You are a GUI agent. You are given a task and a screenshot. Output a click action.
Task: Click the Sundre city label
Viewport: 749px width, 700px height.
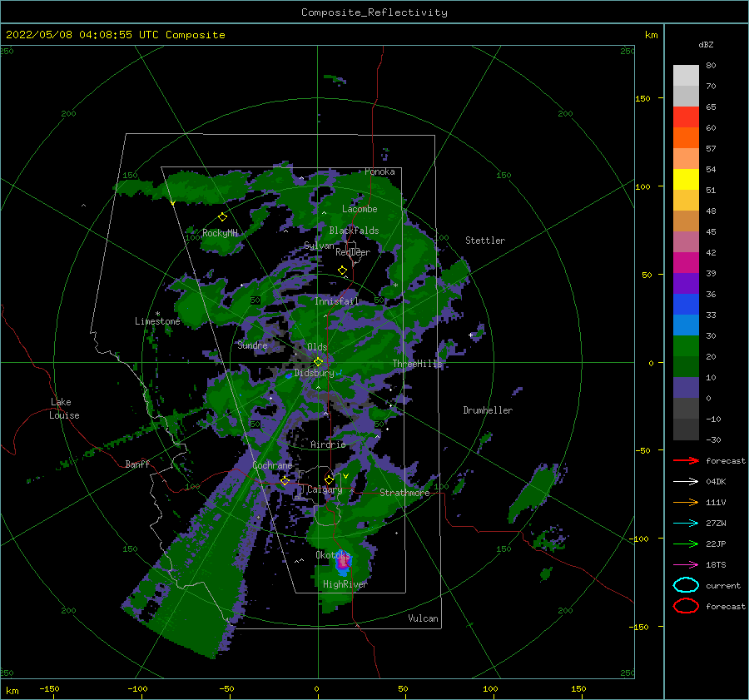252,345
